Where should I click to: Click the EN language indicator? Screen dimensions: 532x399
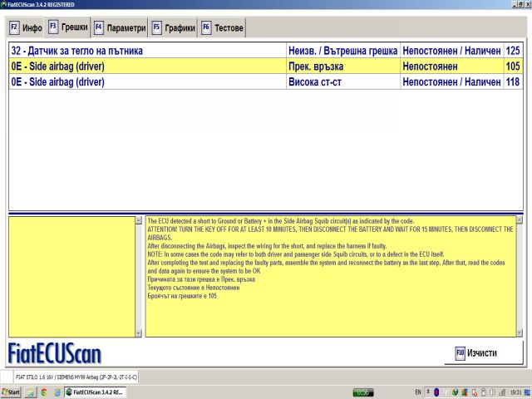[x=416, y=392]
